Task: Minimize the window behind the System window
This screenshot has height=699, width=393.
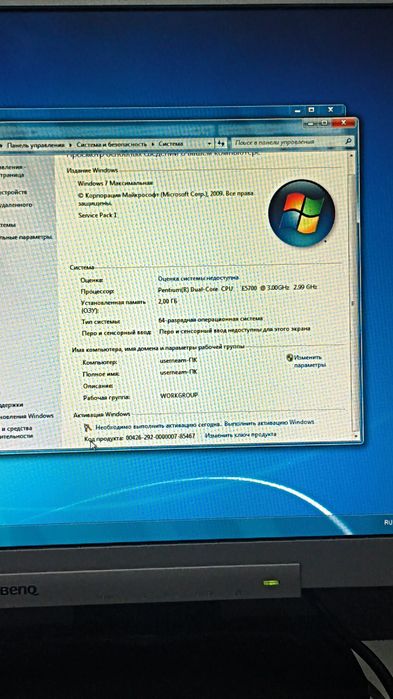Action: (x=297, y=110)
